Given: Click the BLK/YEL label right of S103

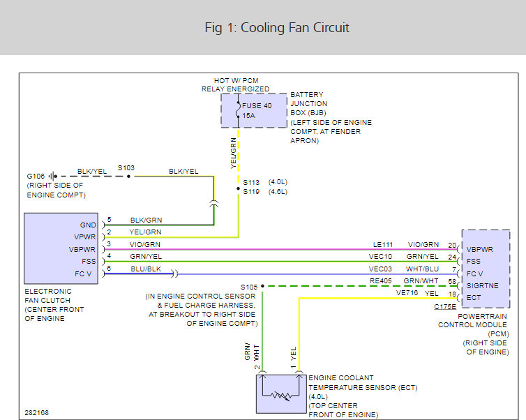Looking at the screenshot, I should (x=183, y=172).
